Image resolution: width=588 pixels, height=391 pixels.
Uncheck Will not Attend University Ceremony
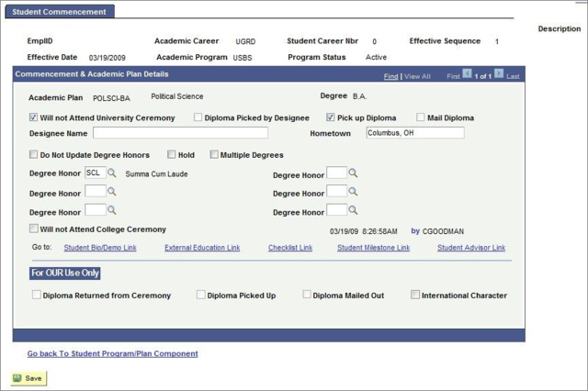(x=33, y=117)
